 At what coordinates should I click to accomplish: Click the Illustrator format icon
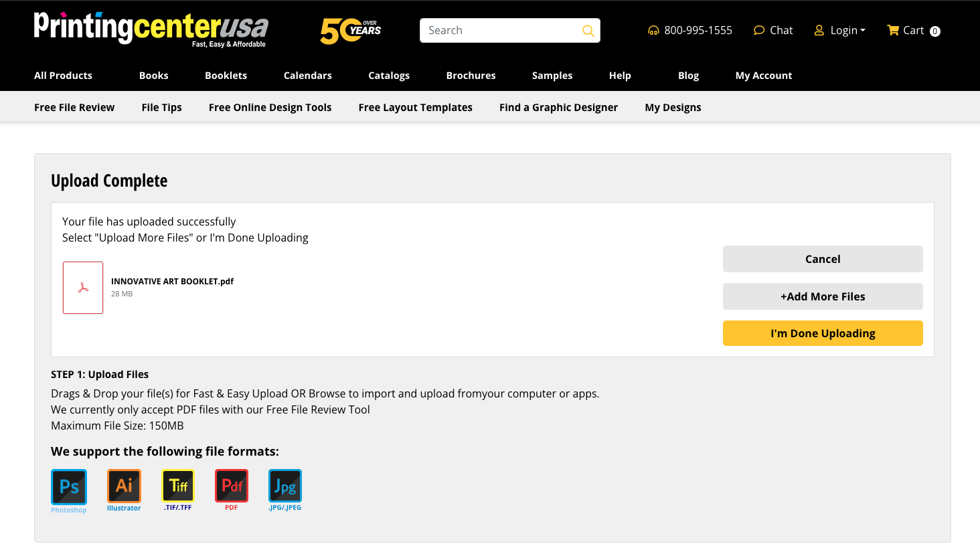(124, 486)
